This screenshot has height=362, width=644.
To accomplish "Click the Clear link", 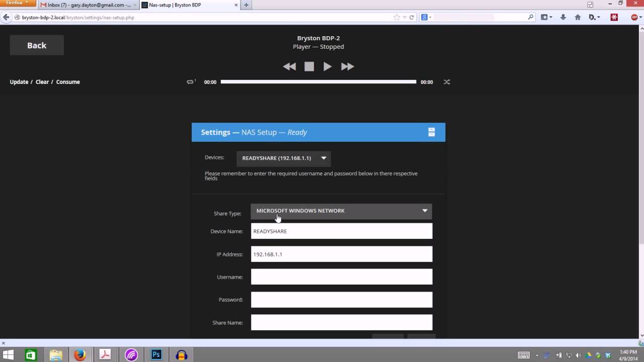I will 42,82.
